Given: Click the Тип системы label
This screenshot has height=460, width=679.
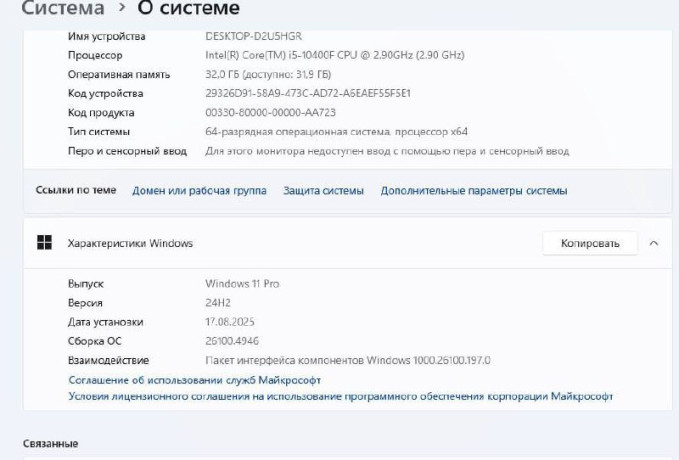Looking at the screenshot, I should 99,132.
